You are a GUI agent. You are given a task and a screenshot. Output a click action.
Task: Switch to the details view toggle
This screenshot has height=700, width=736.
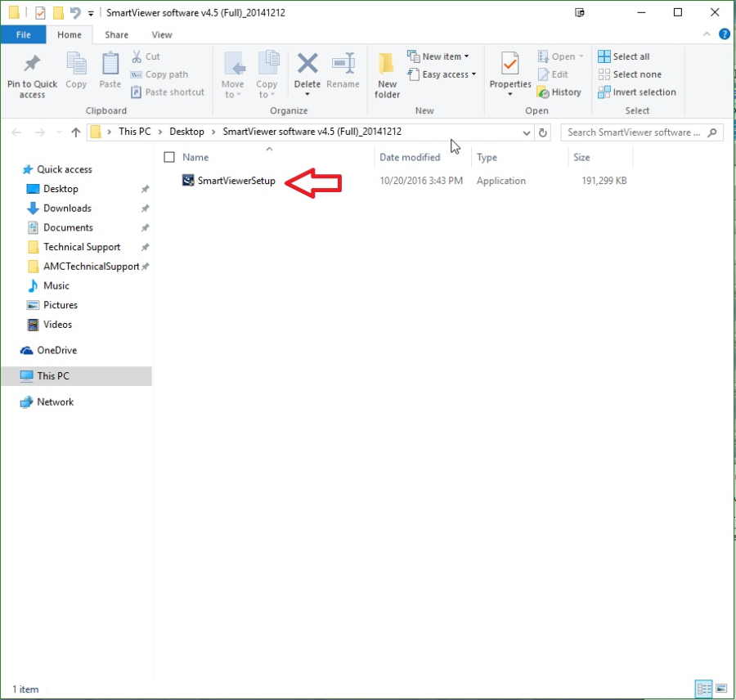coord(704,689)
